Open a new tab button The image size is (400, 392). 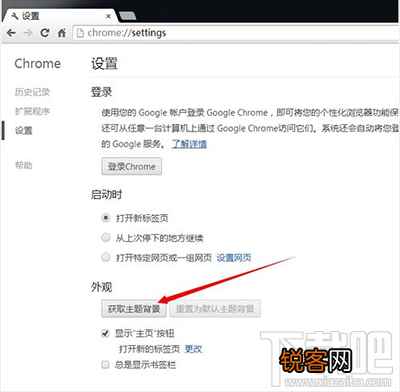[x=127, y=16]
